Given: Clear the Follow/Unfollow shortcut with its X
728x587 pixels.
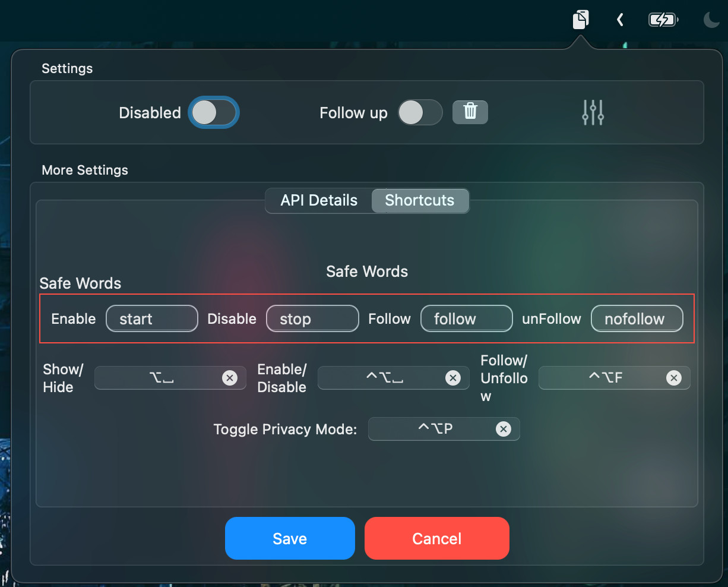Looking at the screenshot, I should tap(674, 378).
